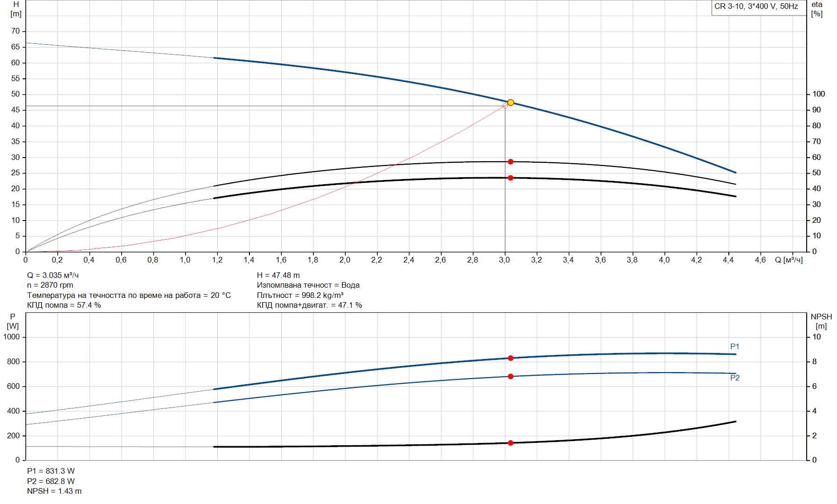This screenshot has height=504, width=837.
Task: Click the red dot on the P1 power curve
Action: [x=511, y=358]
